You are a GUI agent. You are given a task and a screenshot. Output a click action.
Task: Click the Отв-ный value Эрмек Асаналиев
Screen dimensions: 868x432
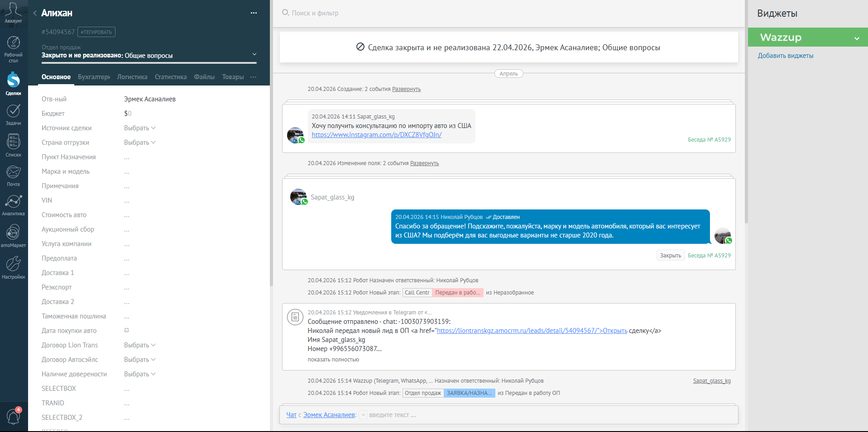[x=150, y=99]
